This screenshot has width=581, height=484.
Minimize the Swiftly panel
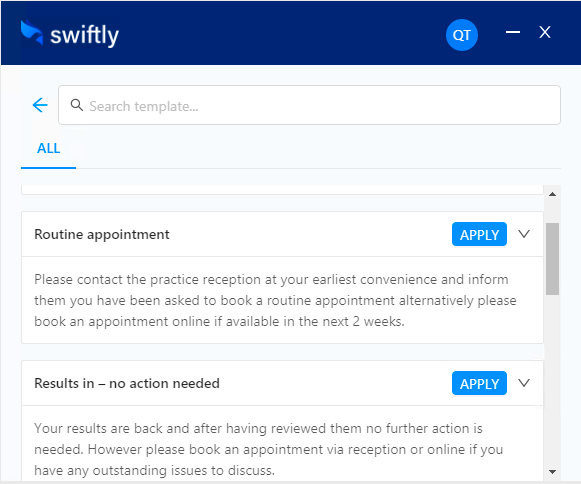tap(513, 32)
